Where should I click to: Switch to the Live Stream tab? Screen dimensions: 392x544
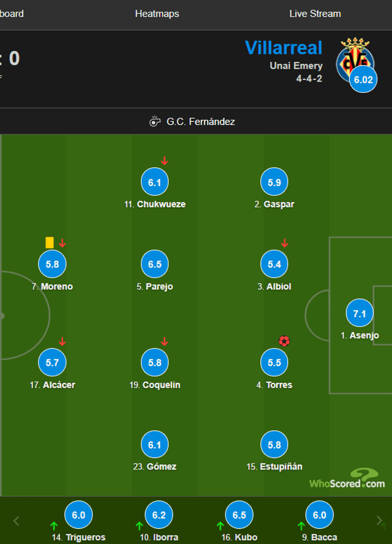(315, 14)
